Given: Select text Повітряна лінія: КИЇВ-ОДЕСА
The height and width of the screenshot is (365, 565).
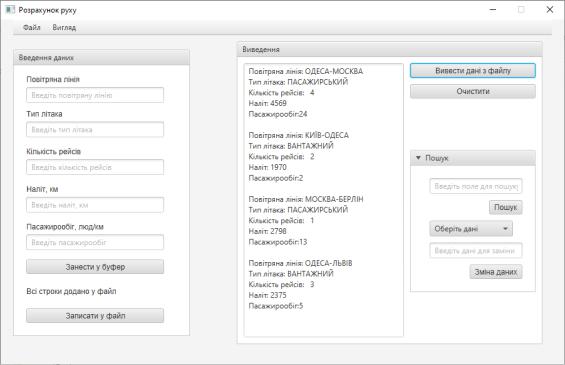Looking at the screenshot, I should tap(299, 135).
